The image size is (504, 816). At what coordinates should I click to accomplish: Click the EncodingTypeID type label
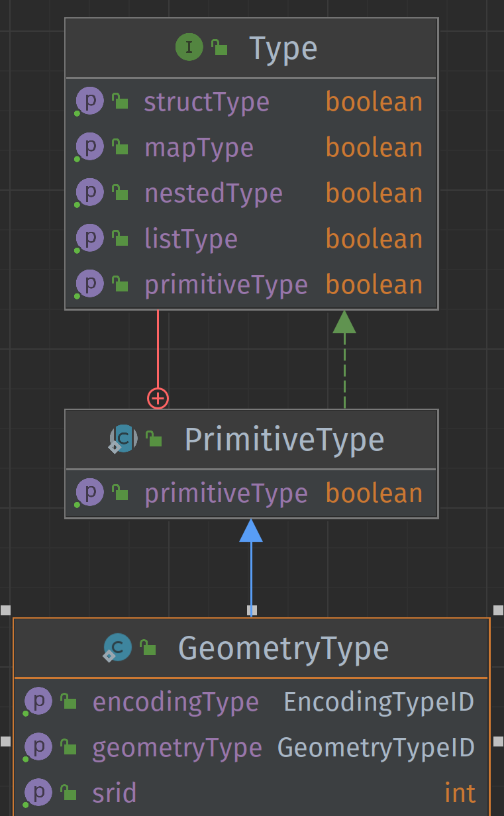pyautogui.click(x=379, y=701)
